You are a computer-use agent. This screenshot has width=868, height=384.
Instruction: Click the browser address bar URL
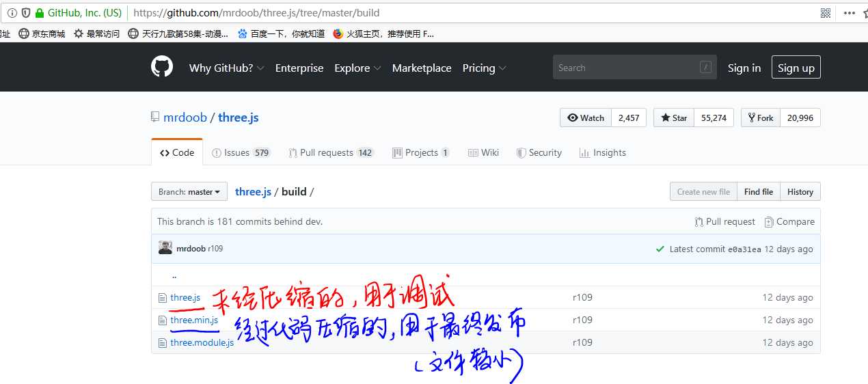point(256,13)
